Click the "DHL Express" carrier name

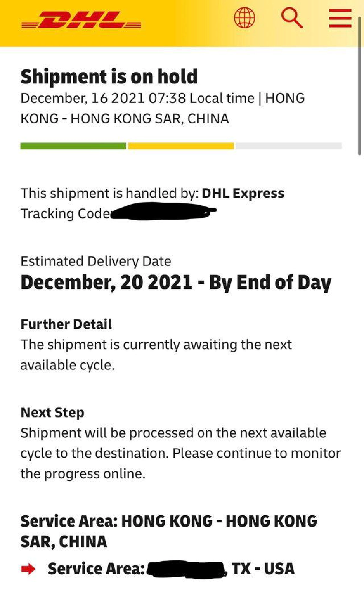(x=243, y=193)
